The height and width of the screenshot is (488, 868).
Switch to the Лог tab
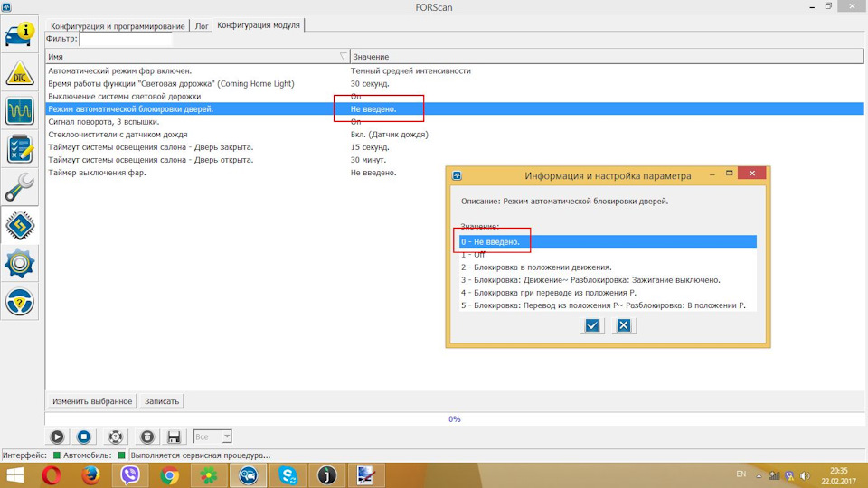[202, 26]
